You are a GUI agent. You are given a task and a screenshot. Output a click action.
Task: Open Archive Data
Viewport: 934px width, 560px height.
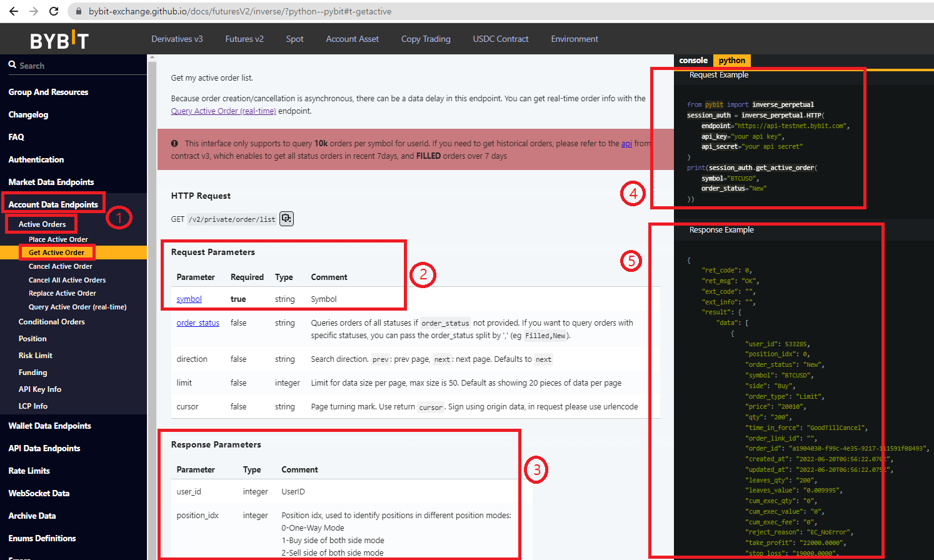(x=32, y=516)
